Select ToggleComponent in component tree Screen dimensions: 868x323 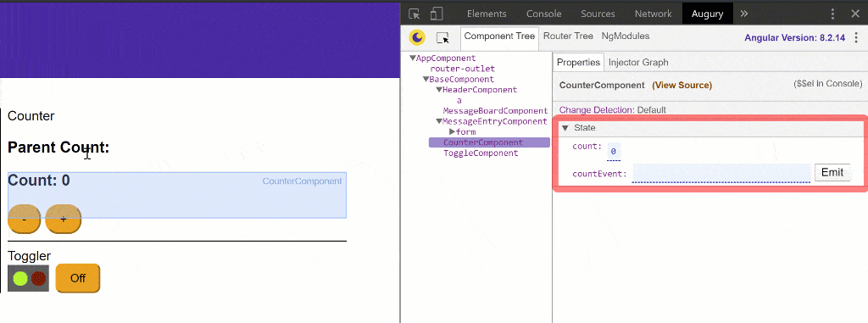pos(481,153)
